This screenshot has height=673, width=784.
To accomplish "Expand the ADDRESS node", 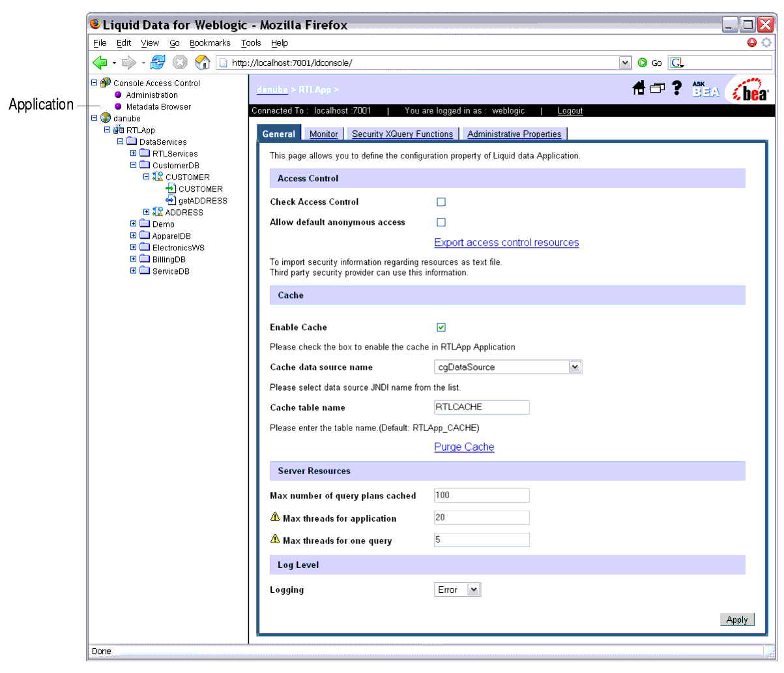I will [x=146, y=212].
